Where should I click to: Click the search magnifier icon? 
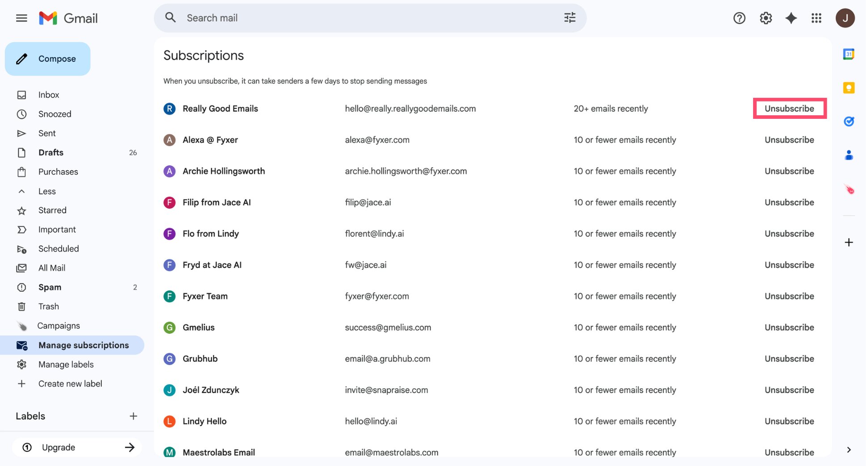170,17
